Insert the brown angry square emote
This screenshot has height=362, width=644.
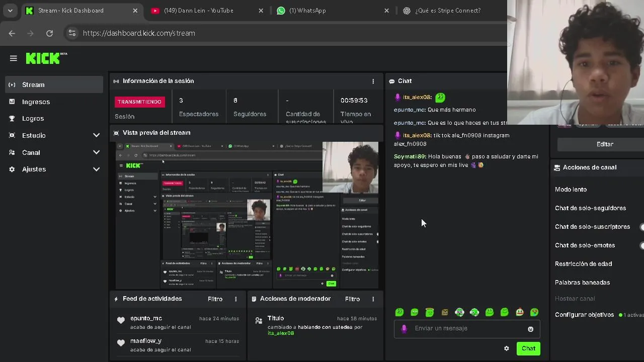(x=444, y=312)
